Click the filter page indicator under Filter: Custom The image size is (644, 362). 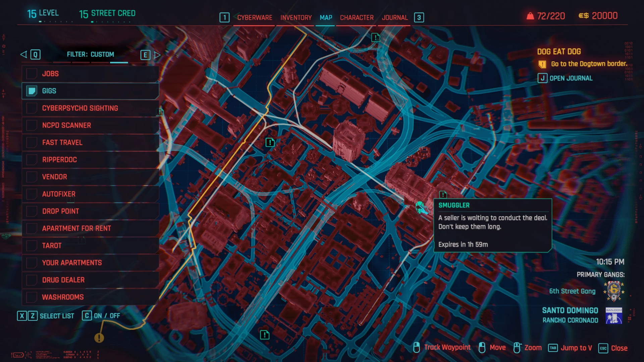[90, 62]
